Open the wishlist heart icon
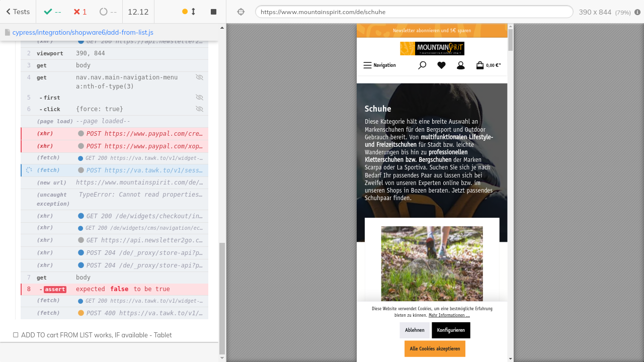This screenshot has width=644, height=362. pyautogui.click(x=441, y=65)
